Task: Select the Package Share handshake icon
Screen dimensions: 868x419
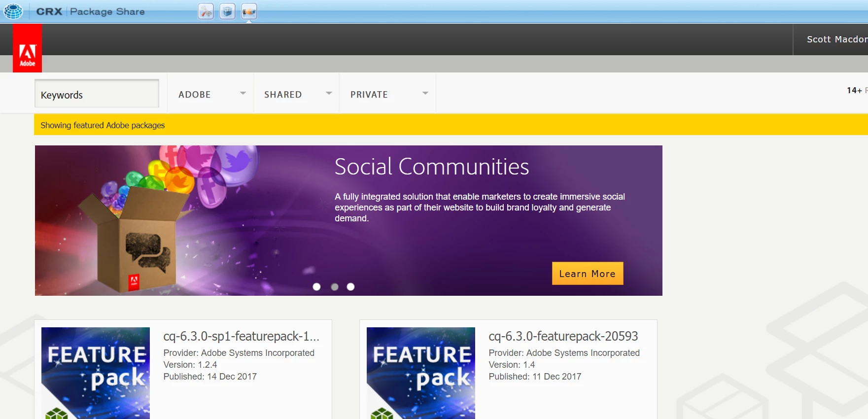Action: (249, 11)
